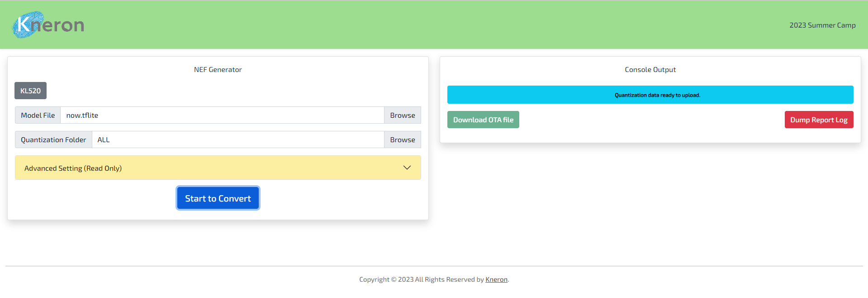Click the quantization data ready status bar
The width and height of the screenshot is (868, 298).
coord(650,95)
